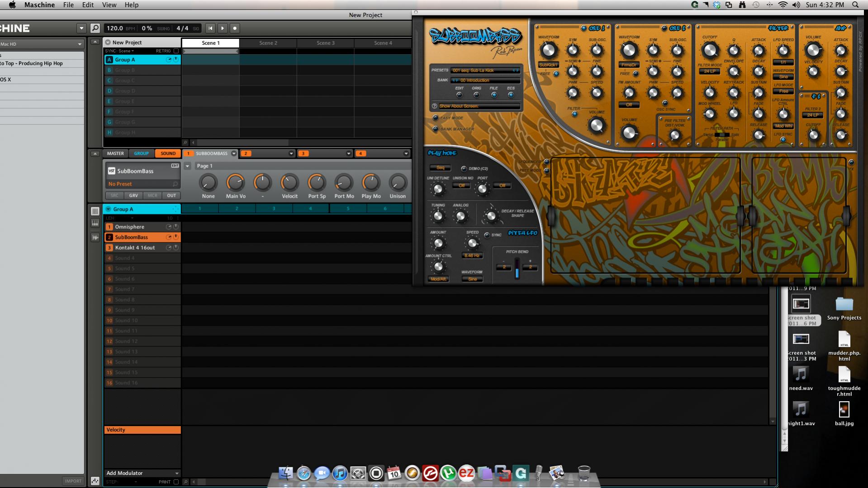Open the SubBoomBass presets selector
The image size is (868, 488).
coord(485,71)
